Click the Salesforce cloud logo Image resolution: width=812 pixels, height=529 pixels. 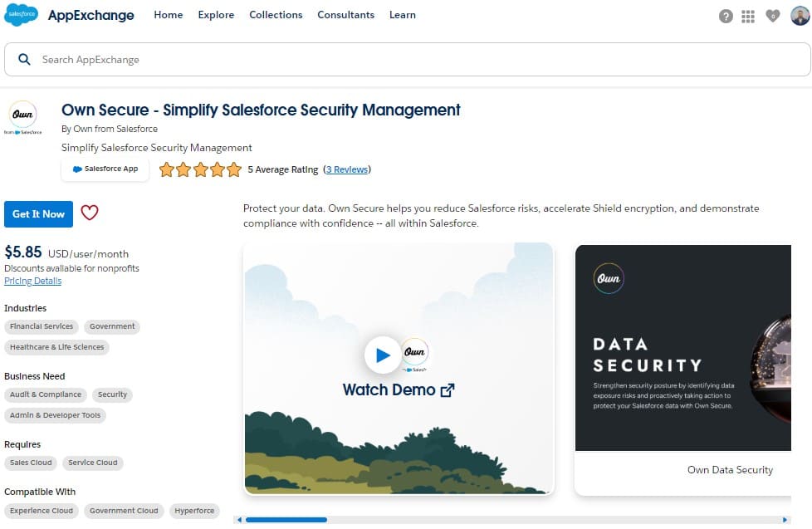click(21, 14)
